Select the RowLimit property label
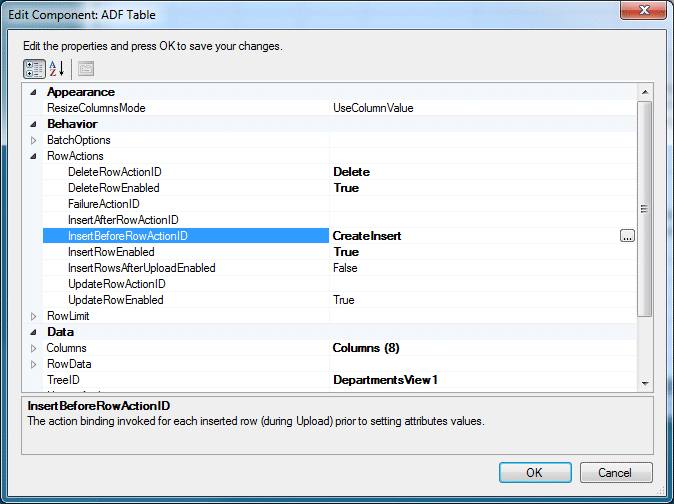 coord(68,316)
